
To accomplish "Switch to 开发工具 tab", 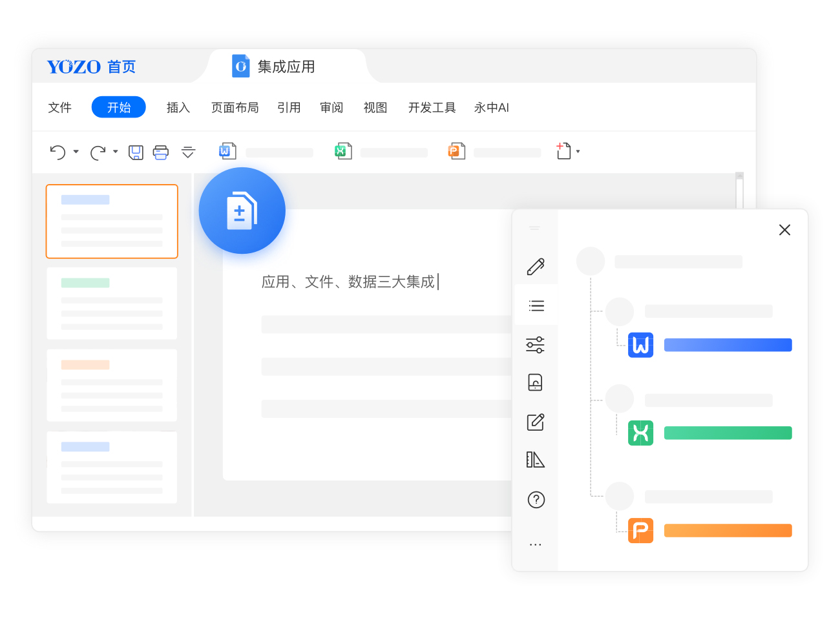I will 432,107.
